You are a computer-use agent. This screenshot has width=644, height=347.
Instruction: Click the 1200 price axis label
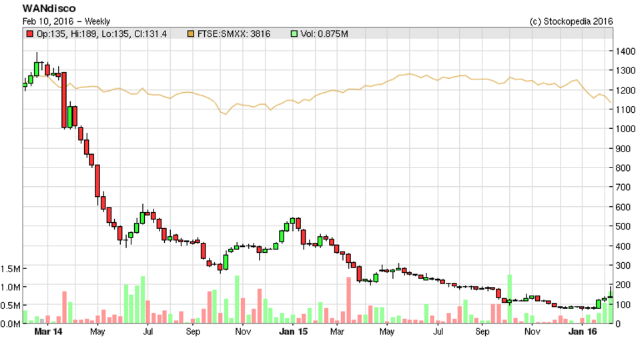[625, 90]
